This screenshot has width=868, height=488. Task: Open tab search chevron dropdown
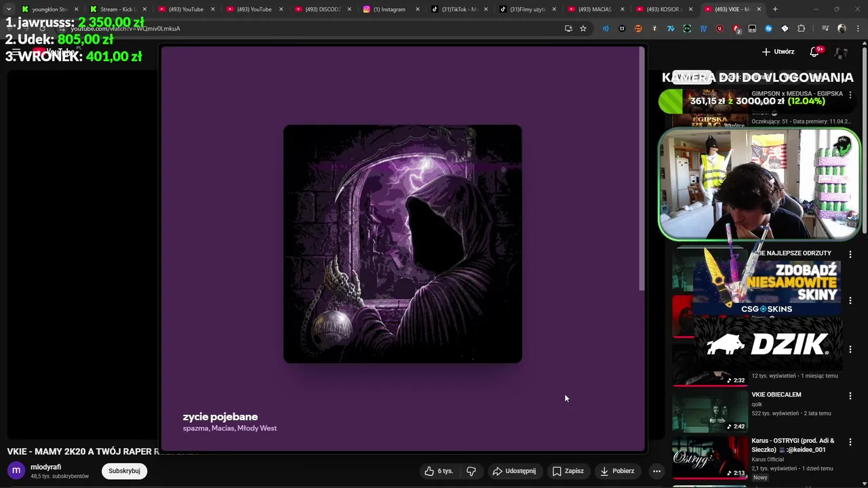[8, 9]
